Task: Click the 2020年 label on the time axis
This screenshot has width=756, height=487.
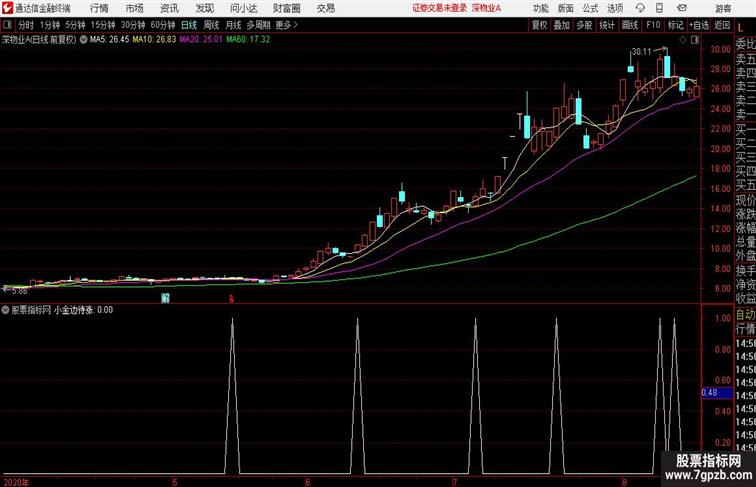Action: click(x=16, y=482)
